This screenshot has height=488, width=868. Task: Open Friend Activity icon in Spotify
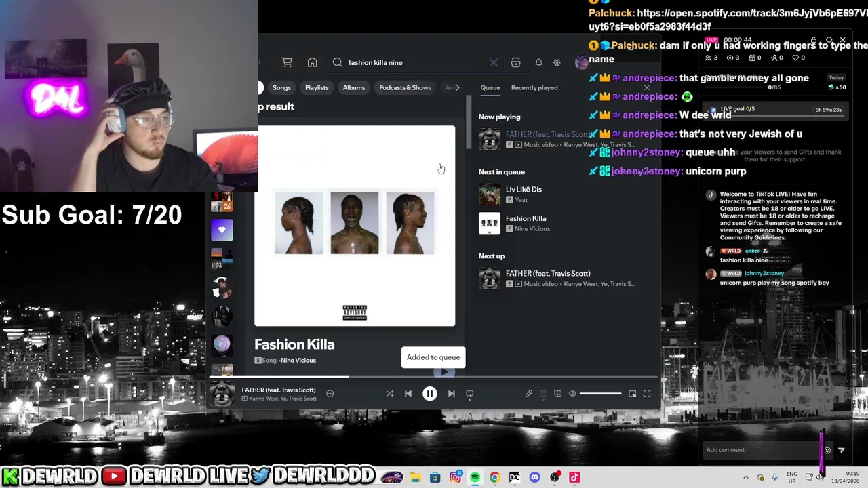tap(557, 62)
